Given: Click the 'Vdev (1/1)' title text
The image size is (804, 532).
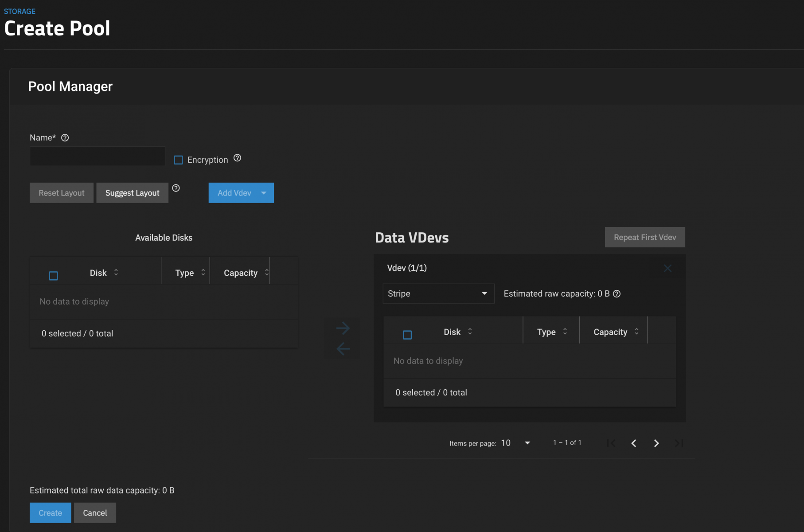Looking at the screenshot, I should click(407, 268).
